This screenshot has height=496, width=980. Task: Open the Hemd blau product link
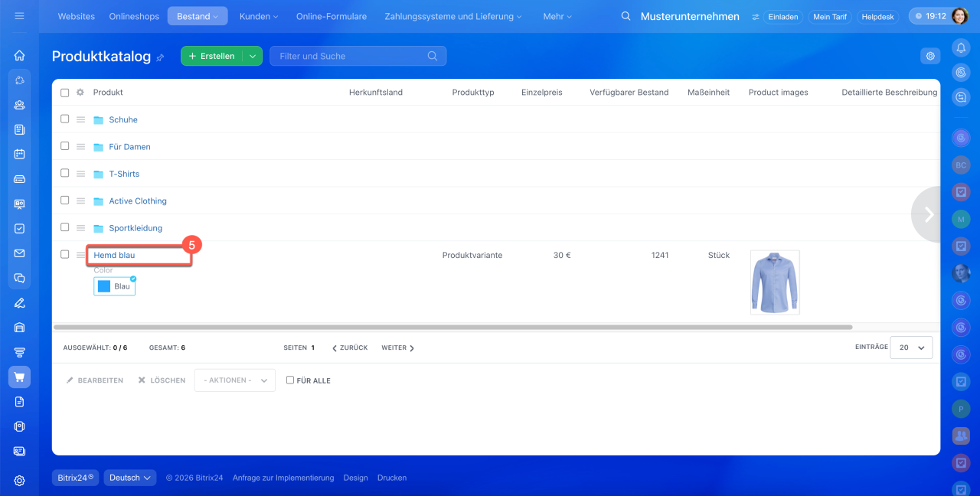click(114, 255)
